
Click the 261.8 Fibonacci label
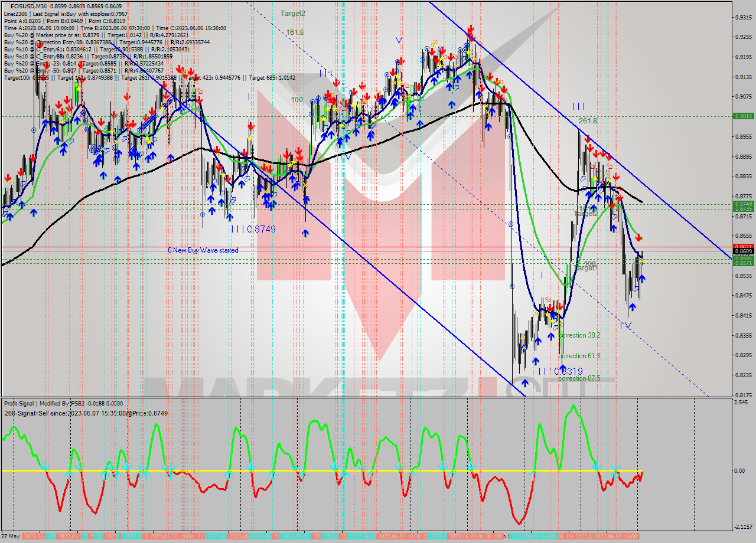click(x=588, y=120)
